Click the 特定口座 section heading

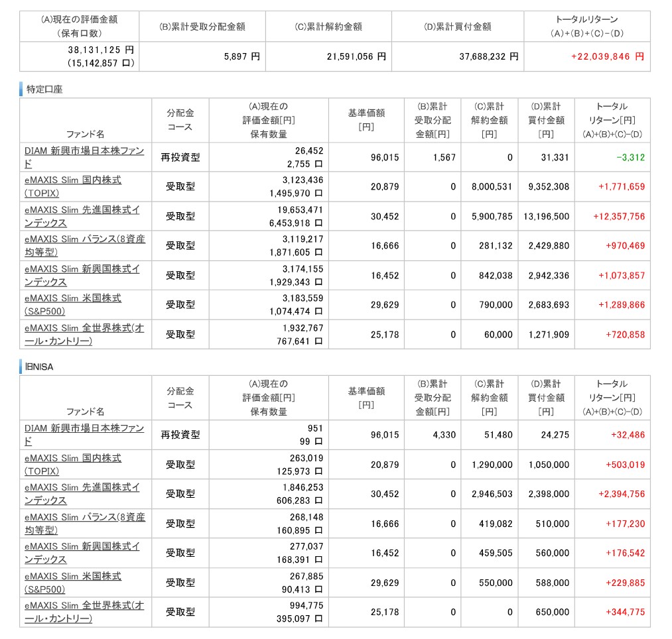coord(44,89)
